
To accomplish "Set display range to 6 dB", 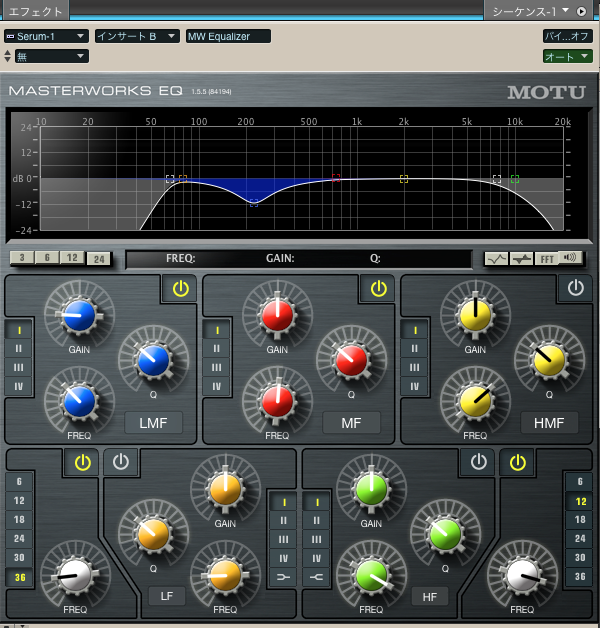I will click(47, 258).
